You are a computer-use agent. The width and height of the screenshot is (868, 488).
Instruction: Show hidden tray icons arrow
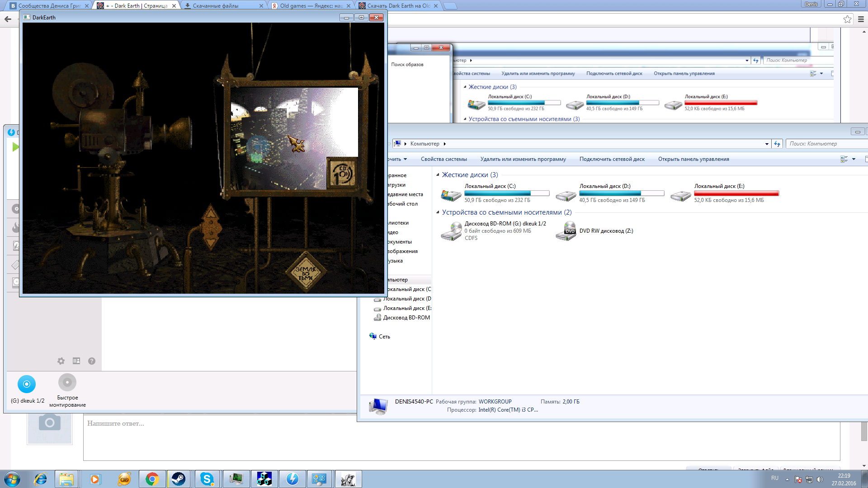point(787,479)
